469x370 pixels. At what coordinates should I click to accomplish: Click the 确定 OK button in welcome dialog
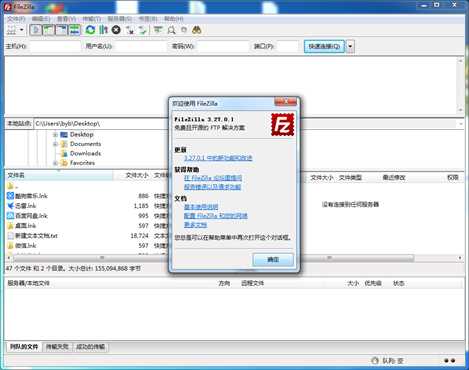(273, 259)
